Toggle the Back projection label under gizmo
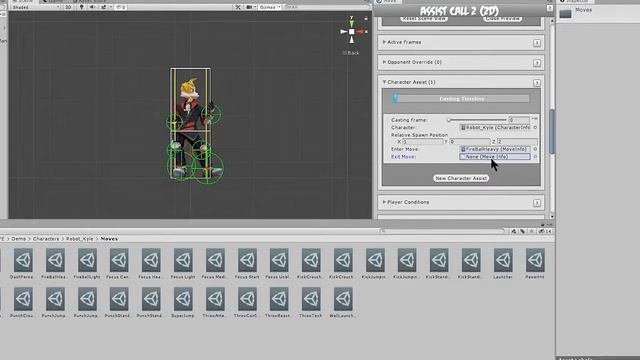 [351, 53]
